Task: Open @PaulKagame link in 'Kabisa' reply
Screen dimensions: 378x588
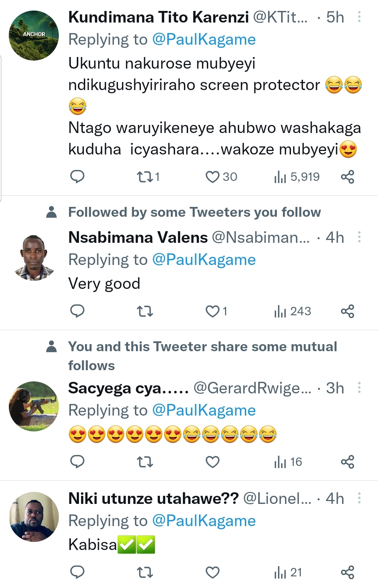Action: [x=204, y=521]
